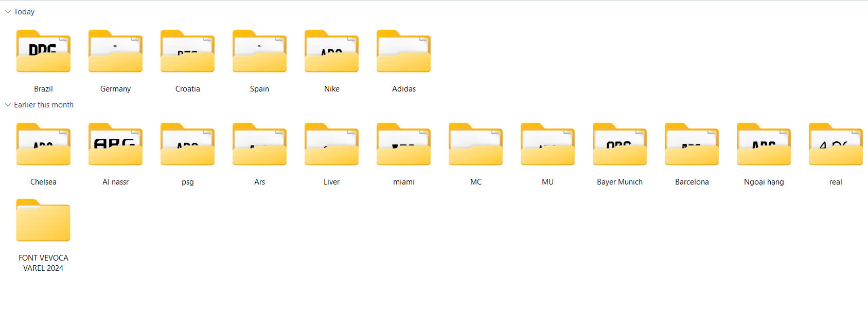Select the MU folder icon
This screenshot has height=313, width=868.
click(x=547, y=144)
